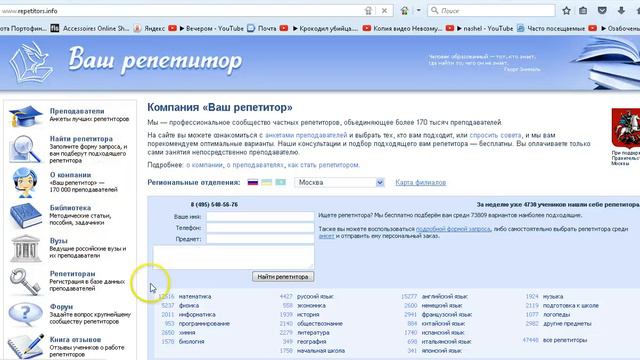
Task: Open the blue book Библиотека icon
Action: pos(26,216)
